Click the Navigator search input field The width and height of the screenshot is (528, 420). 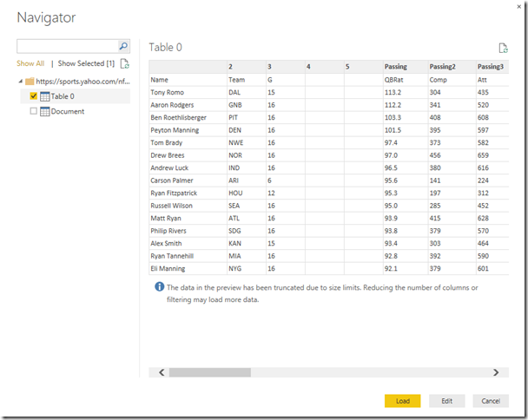(x=67, y=47)
